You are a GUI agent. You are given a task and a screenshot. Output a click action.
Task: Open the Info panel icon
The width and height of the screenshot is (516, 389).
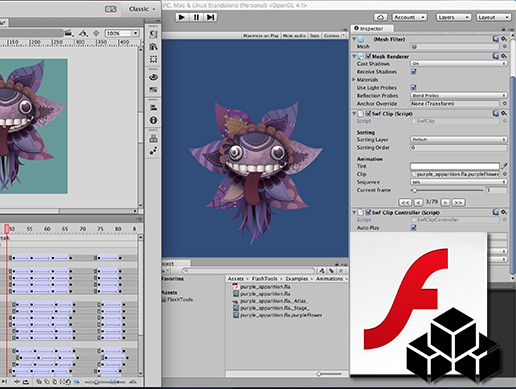153,120
